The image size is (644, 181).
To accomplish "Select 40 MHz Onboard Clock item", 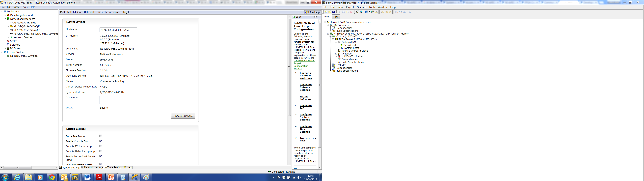I will [355, 51].
